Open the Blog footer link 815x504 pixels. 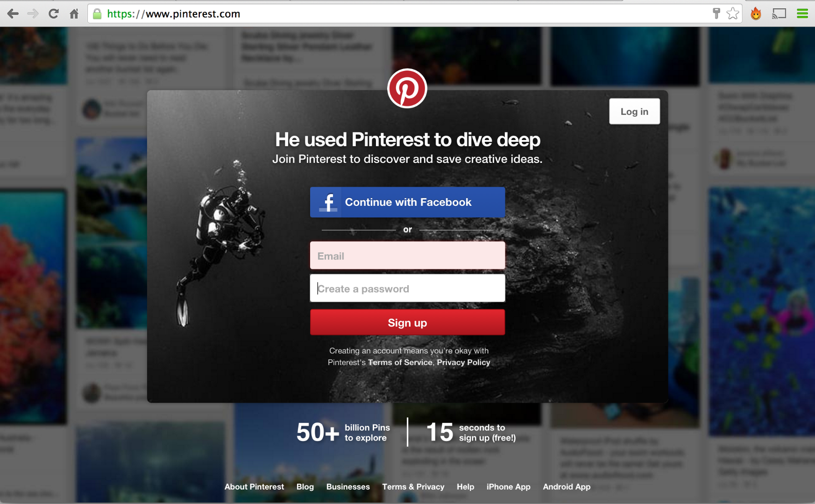point(305,487)
